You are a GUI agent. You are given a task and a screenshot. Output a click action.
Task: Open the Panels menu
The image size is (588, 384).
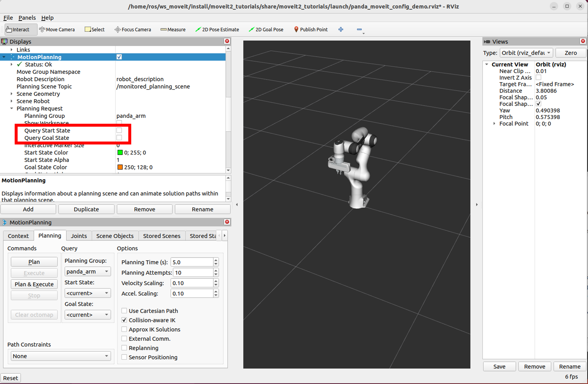[x=27, y=18]
